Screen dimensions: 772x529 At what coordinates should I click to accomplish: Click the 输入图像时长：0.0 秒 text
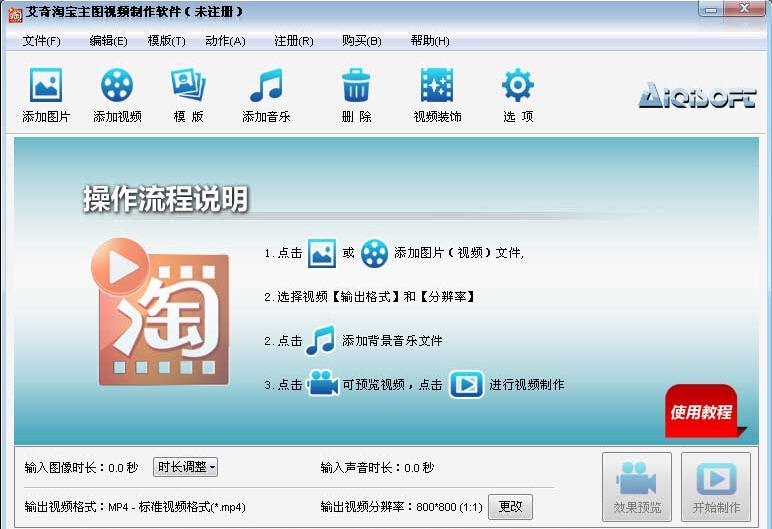pos(81,467)
